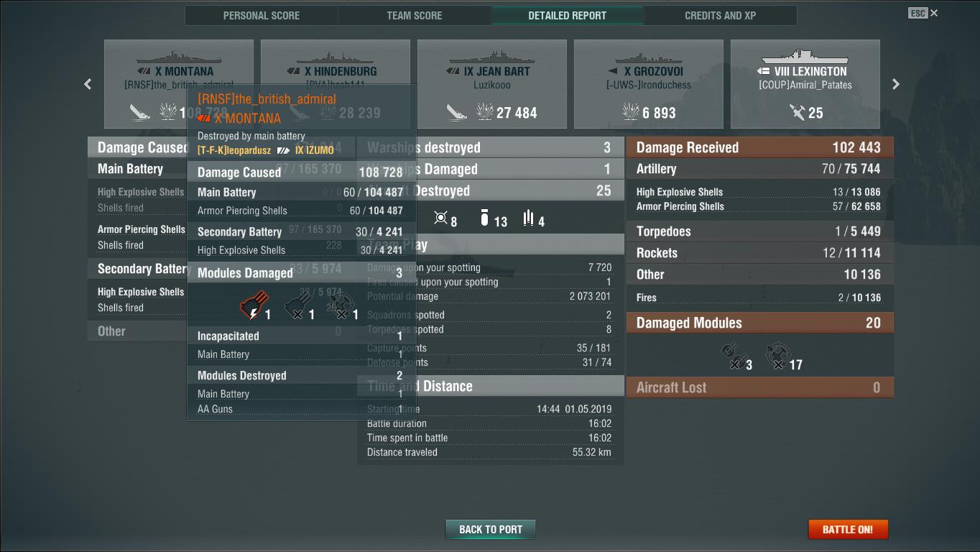Open the Team Score tab

tap(415, 15)
